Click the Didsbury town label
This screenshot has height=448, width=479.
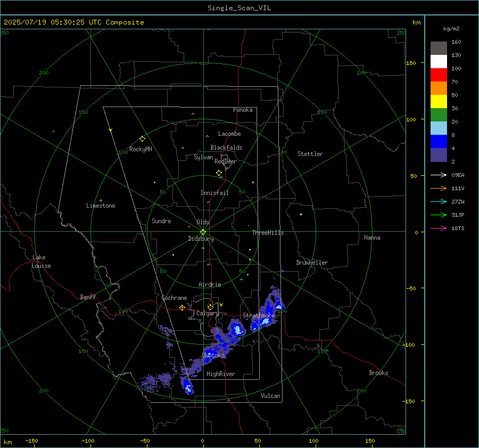(201, 239)
